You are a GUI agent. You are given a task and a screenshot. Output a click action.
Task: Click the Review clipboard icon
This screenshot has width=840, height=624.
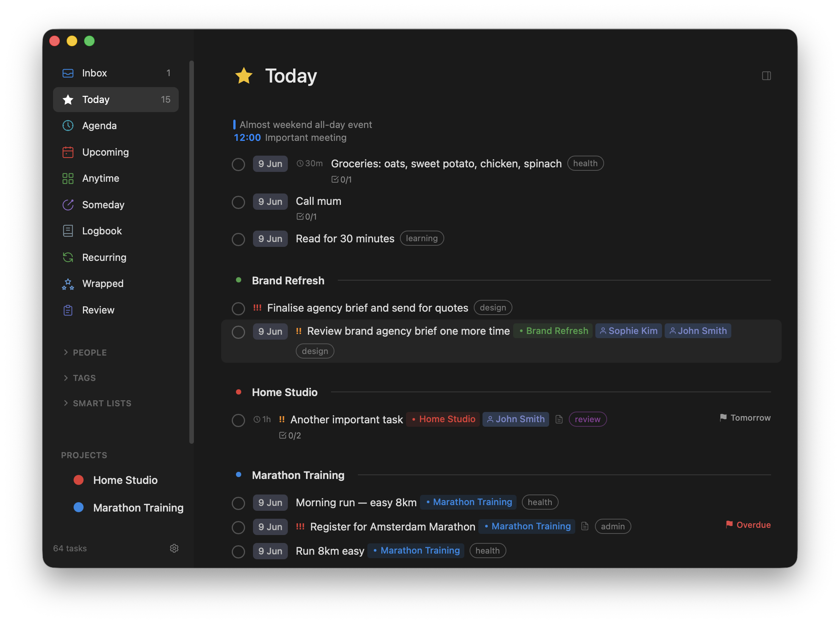point(68,310)
